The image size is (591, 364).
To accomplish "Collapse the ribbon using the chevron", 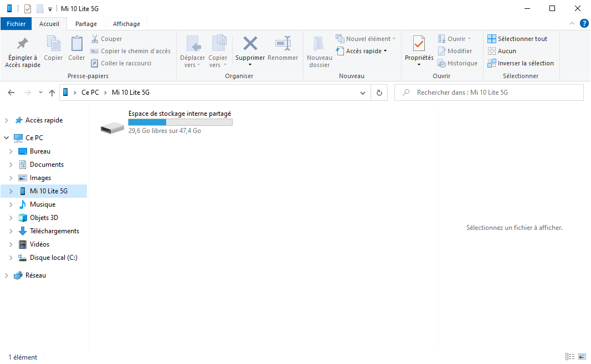I will (572, 23).
